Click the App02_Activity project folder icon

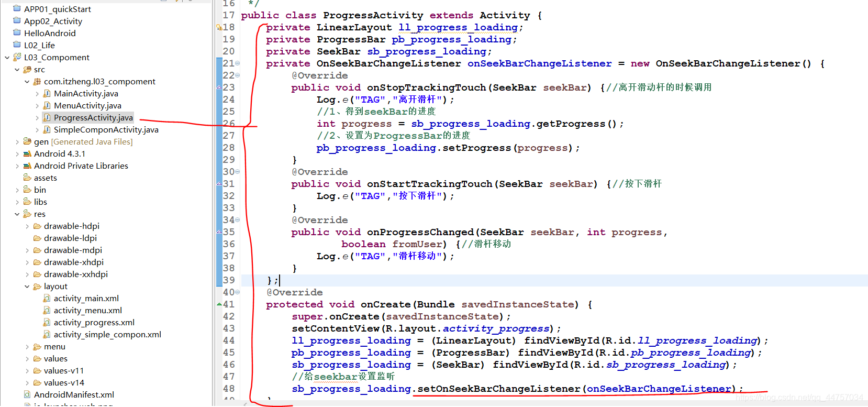pos(17,21)
